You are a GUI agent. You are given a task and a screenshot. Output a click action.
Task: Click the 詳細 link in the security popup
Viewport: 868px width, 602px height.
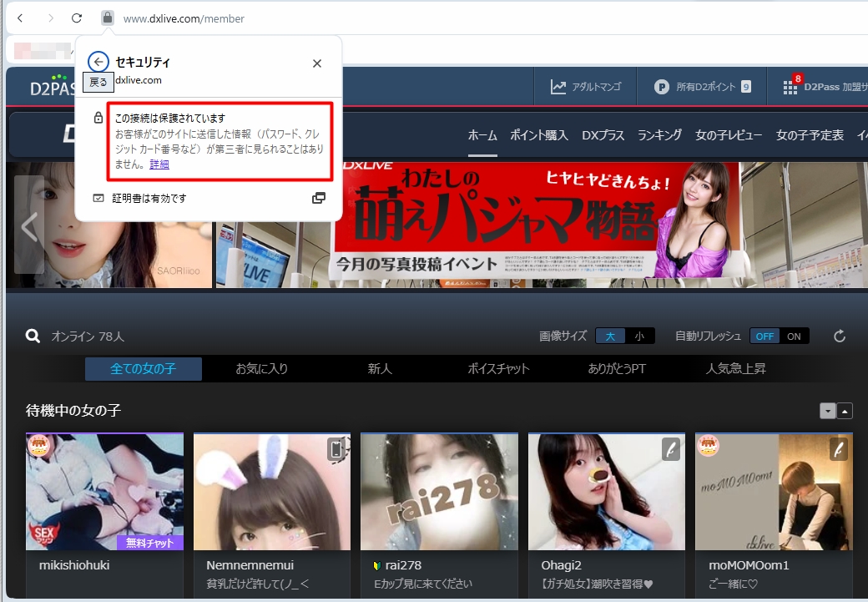159,164
